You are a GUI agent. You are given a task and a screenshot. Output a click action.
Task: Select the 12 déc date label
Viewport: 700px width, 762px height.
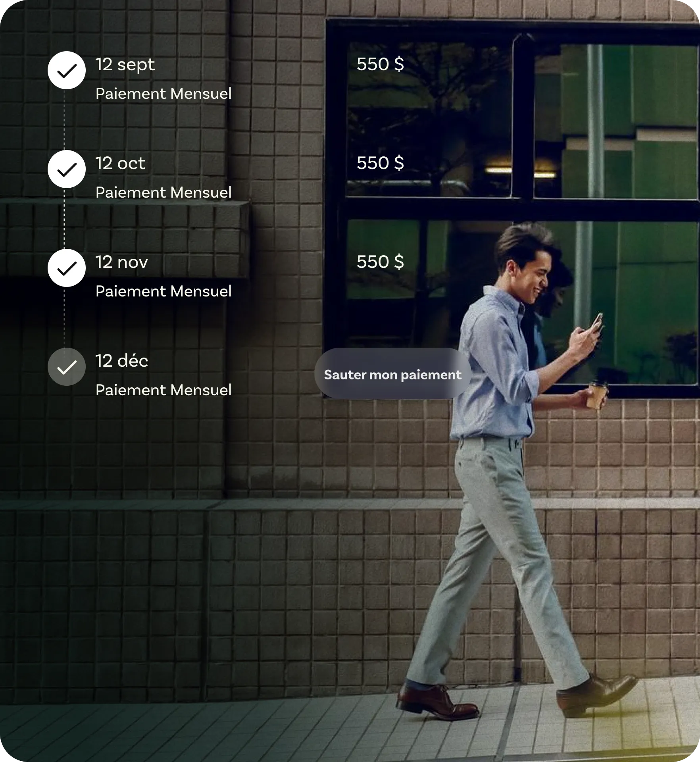tap(121, 361)
